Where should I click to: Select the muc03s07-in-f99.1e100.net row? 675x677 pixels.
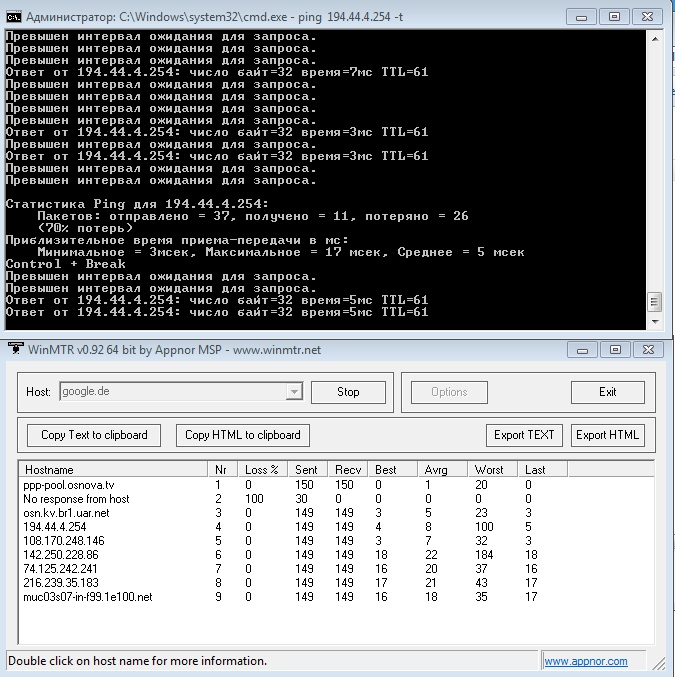pos(88,596)
